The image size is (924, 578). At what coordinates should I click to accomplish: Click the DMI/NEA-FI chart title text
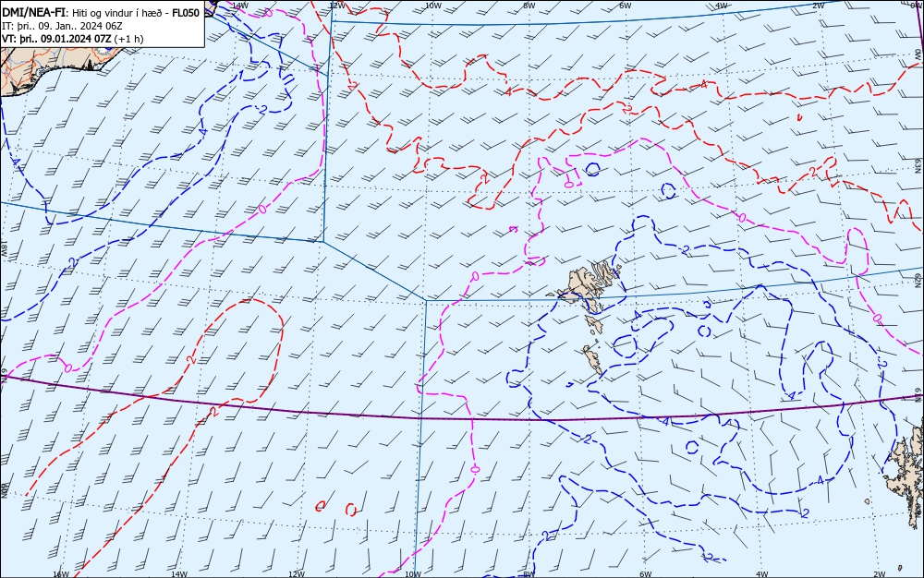point(34,13)
